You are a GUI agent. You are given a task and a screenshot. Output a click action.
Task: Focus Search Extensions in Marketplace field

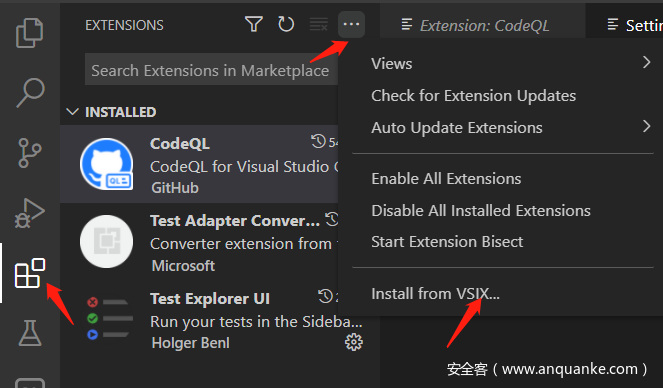click(211, 71)
